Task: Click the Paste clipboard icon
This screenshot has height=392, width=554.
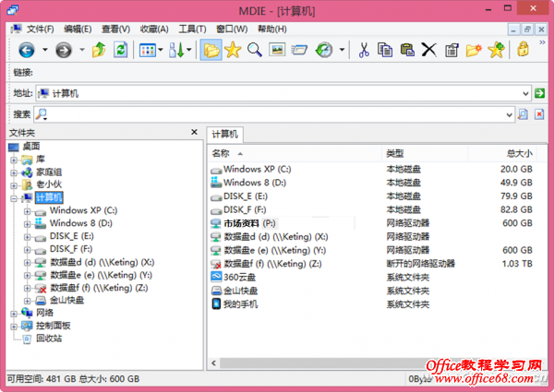Action: 407,50
